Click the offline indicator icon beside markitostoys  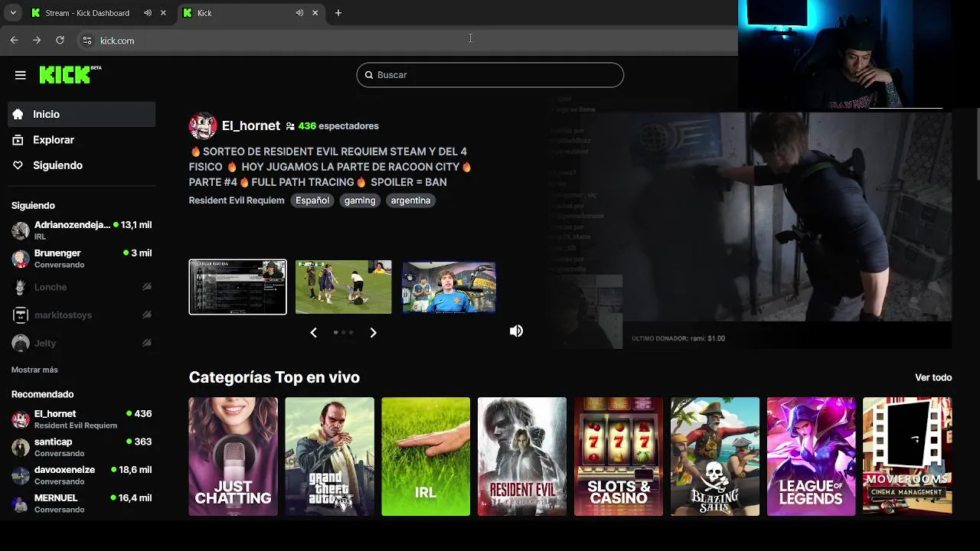pos(147,315)
